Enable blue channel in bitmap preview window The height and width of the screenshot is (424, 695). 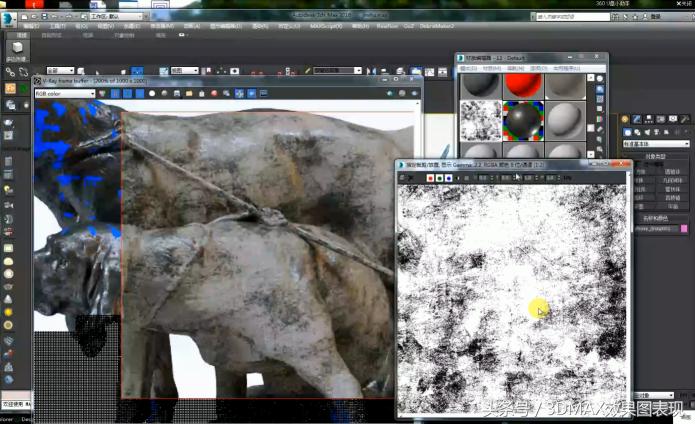(449, 178)
